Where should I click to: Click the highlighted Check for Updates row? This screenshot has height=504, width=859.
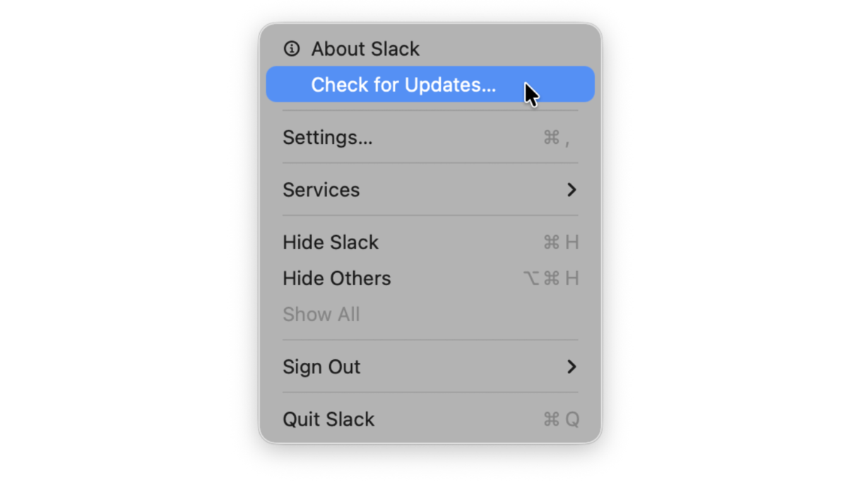tap(403, 84)
